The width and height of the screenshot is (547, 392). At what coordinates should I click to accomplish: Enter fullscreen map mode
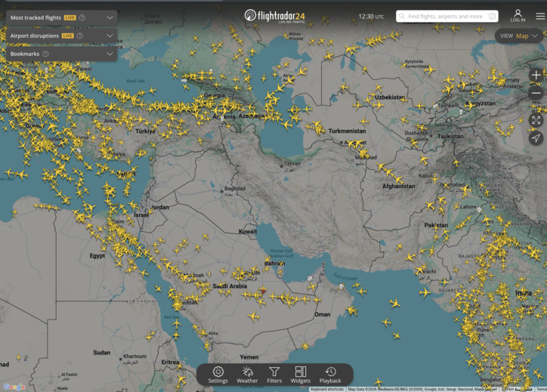pos(536,120)
